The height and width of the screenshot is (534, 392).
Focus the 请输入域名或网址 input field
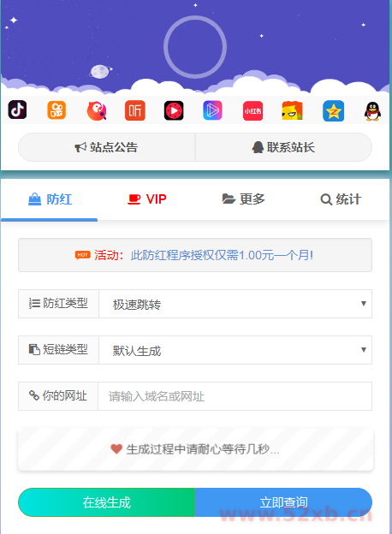[x=235, y=396]
